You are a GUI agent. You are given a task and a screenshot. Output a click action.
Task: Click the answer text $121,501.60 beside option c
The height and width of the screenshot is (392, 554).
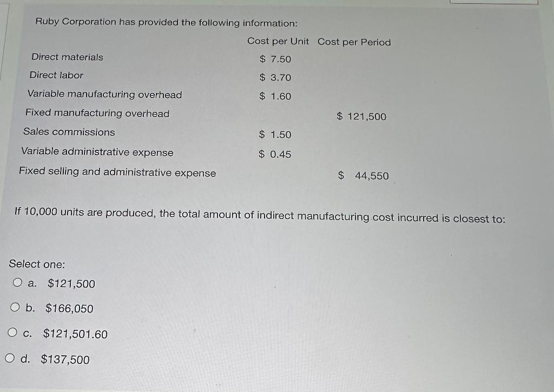coord(74,334)
